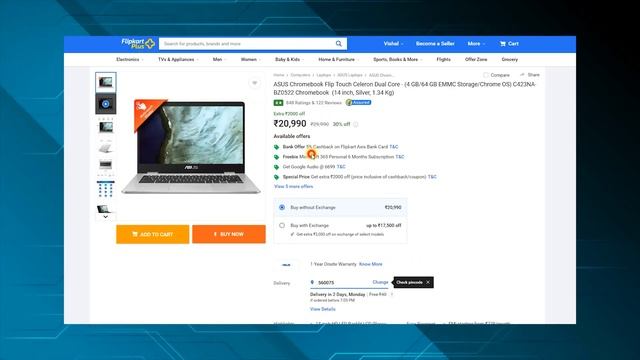Expand the Women category menu

click(x=251, y=60)
